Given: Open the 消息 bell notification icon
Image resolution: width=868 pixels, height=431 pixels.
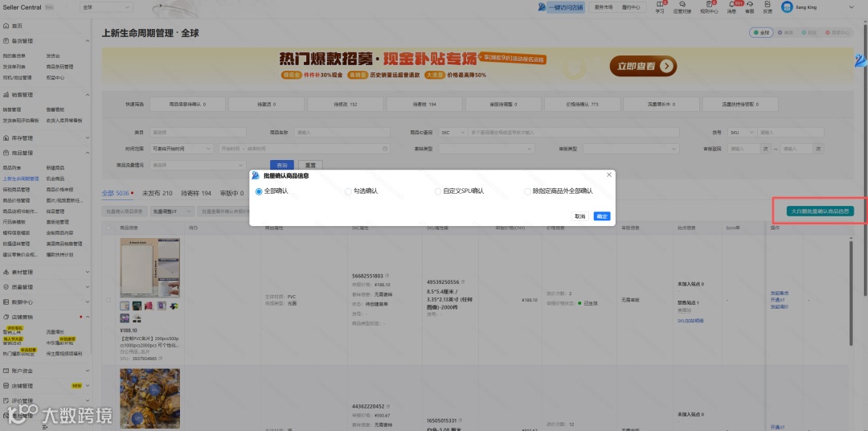Looking at the screenshot, I should tap(732, 5).
